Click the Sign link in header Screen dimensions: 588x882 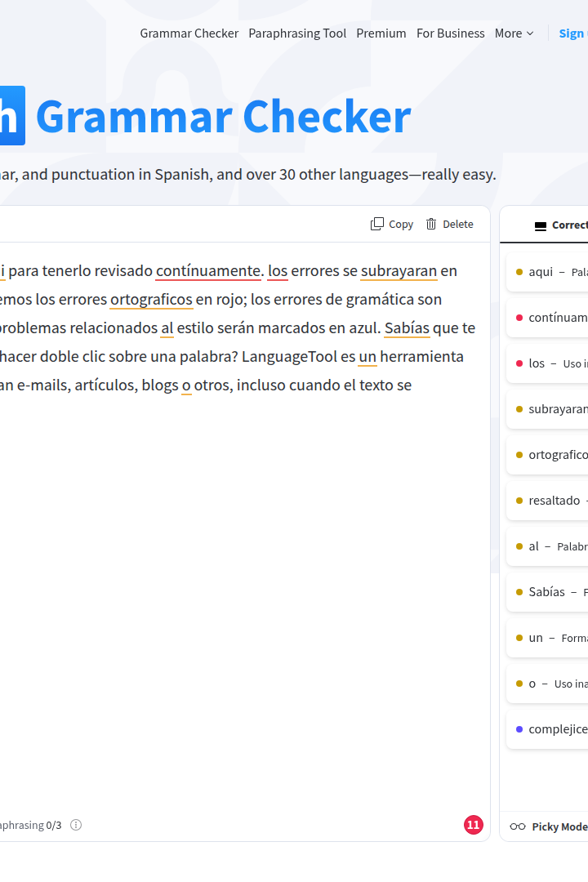coord(572,33)
